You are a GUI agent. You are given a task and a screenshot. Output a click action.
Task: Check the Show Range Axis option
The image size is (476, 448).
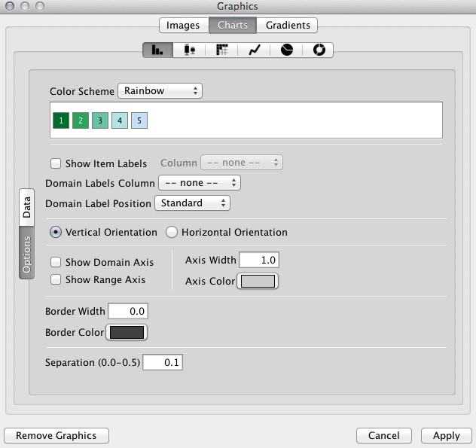[56, 280]
